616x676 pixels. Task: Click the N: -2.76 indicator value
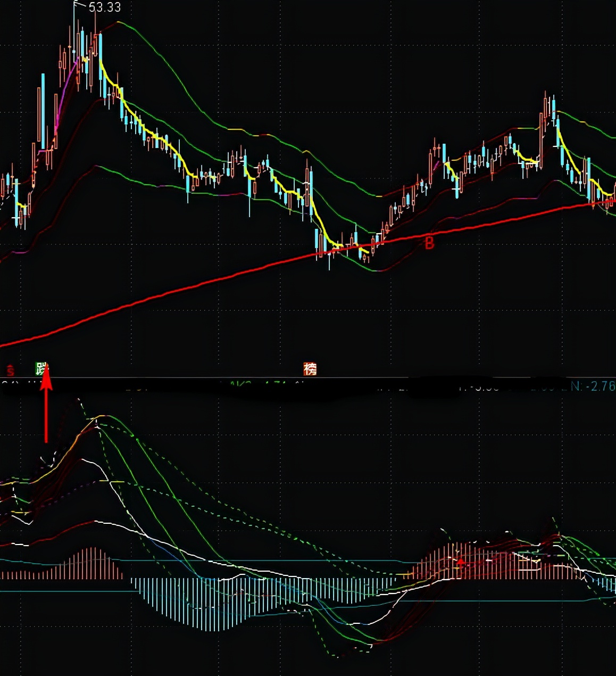click(x=593, y=386)
